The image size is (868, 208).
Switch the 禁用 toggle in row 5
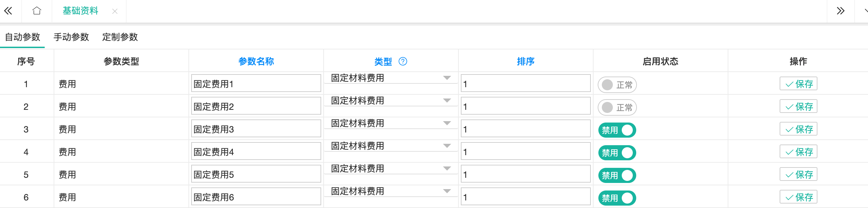[617, 175]
